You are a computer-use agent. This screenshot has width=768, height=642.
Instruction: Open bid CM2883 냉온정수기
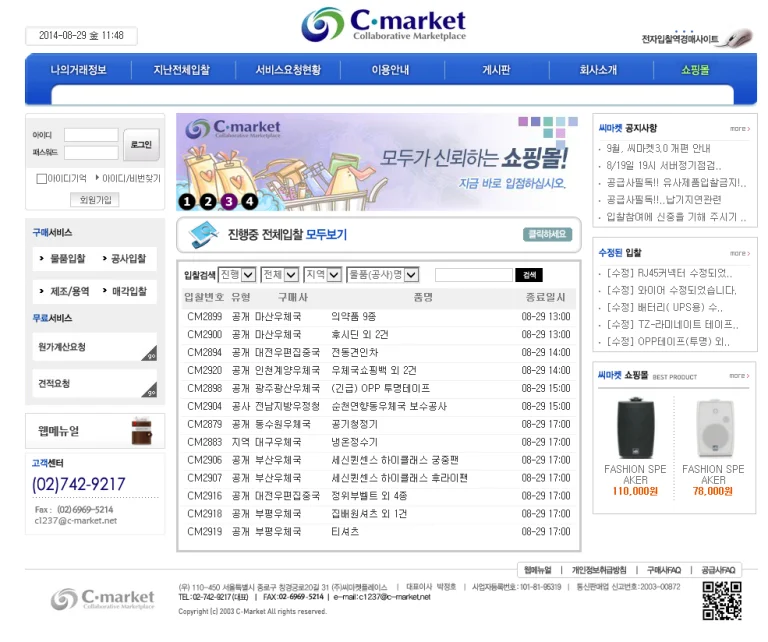[x=379, y=442]
